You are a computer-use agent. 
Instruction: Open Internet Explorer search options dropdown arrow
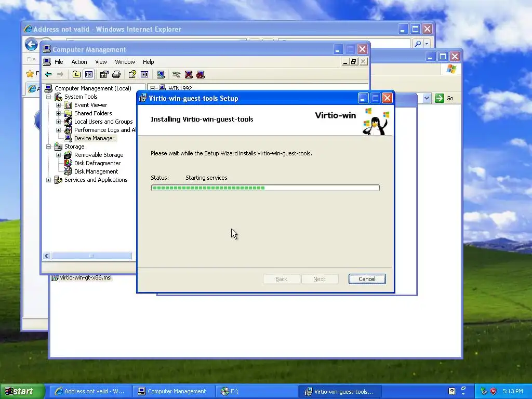click(427, 44)
